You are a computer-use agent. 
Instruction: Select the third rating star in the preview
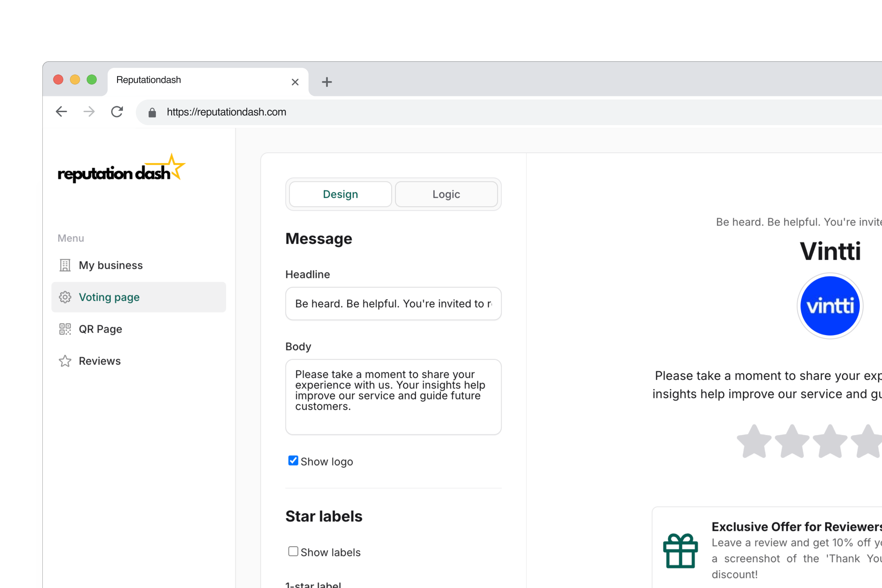[x=830, y=441]
